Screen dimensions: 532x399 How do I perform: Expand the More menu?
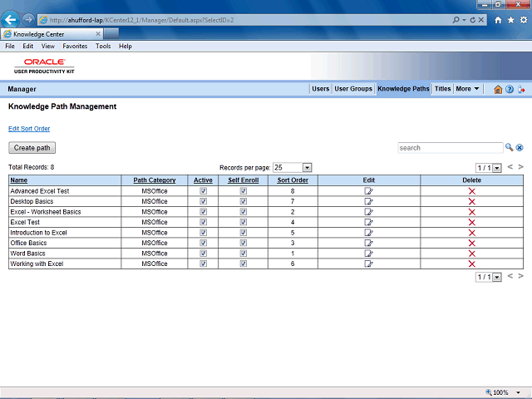click(x=467, y=89)
